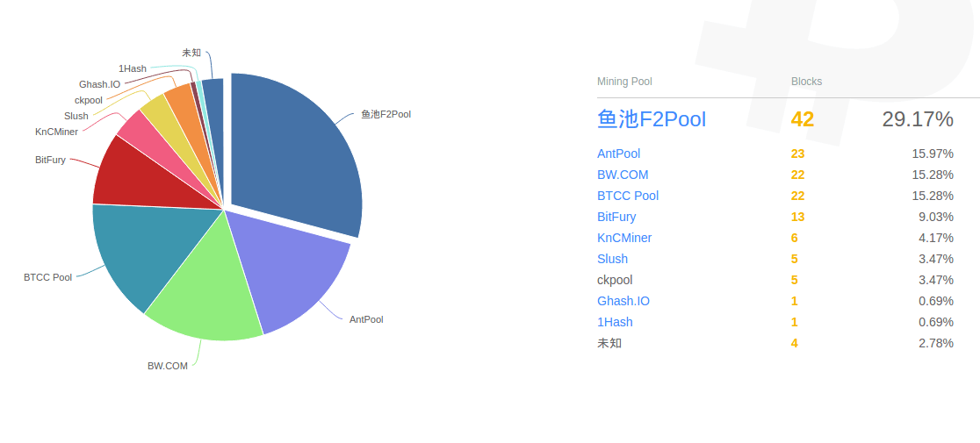Open the KnCMiner pool link
Viewport: 980px width, 443px height.
(x=624, y=238)
